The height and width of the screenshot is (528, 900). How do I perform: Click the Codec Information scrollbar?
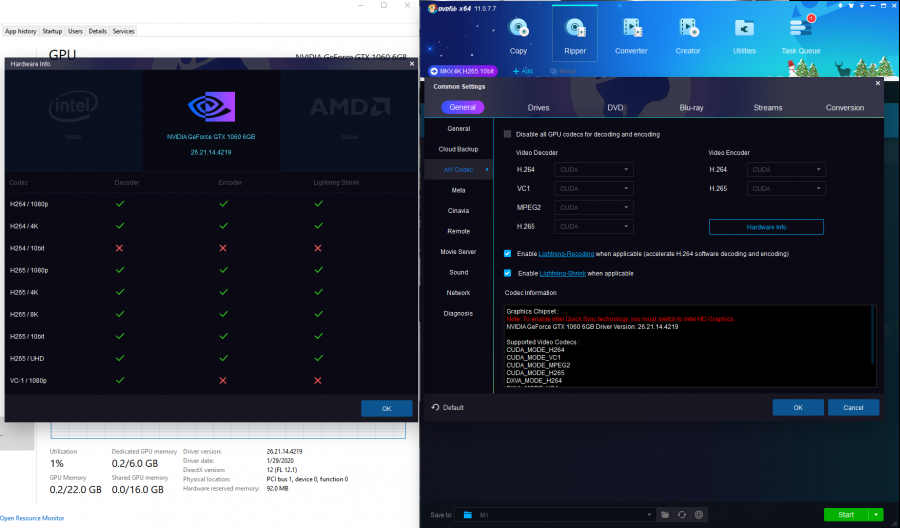(874, 335)
